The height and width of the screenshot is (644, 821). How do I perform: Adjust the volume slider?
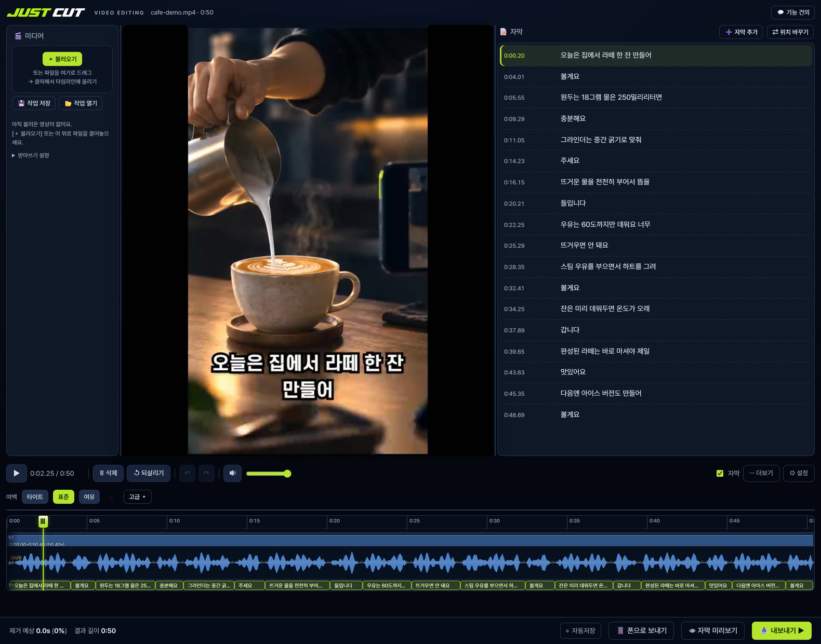268,474
